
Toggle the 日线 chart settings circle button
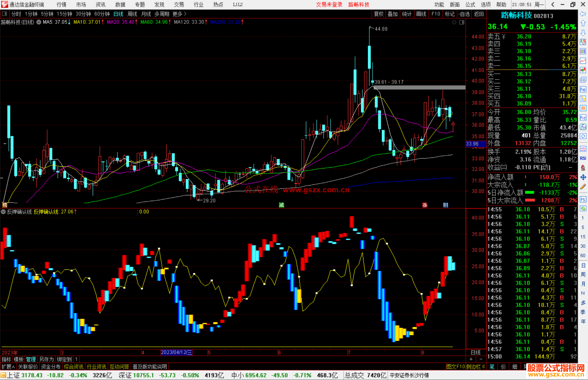pos(39,22)
